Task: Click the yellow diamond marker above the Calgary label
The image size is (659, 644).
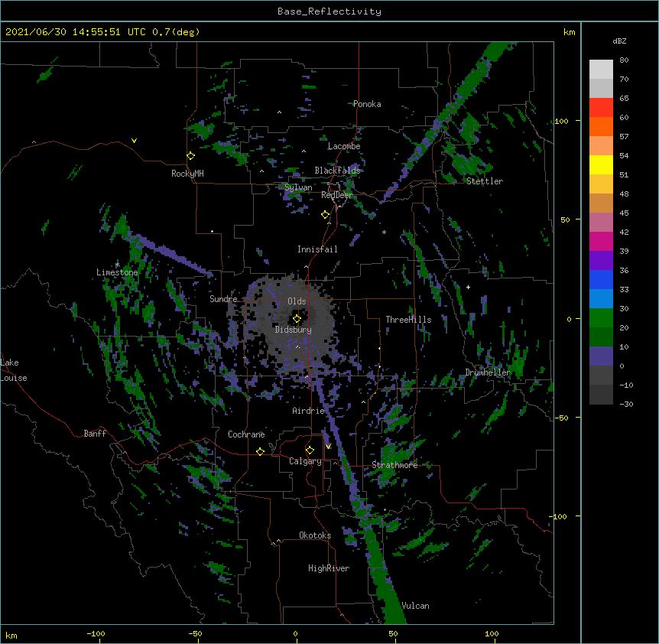Action: coord(310,450)
